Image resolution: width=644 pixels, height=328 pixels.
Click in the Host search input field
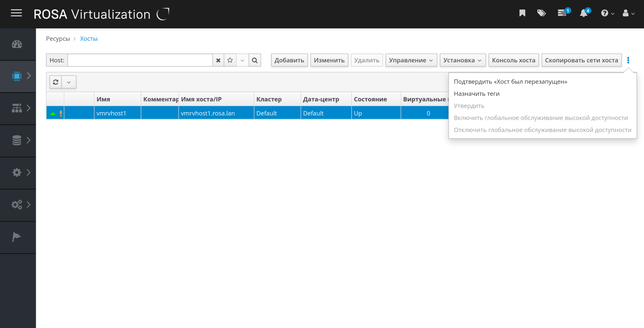[140, 60]
